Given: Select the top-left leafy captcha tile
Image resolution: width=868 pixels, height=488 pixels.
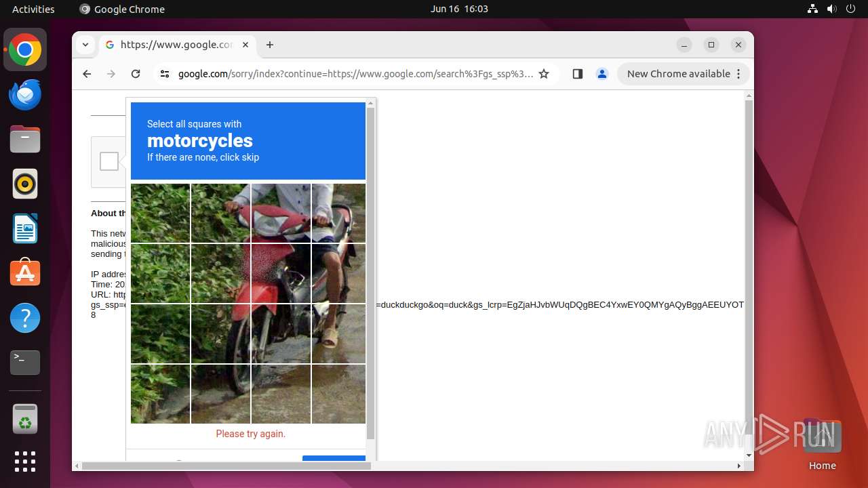Looking at the screenshot, I should tap(160, 213).
